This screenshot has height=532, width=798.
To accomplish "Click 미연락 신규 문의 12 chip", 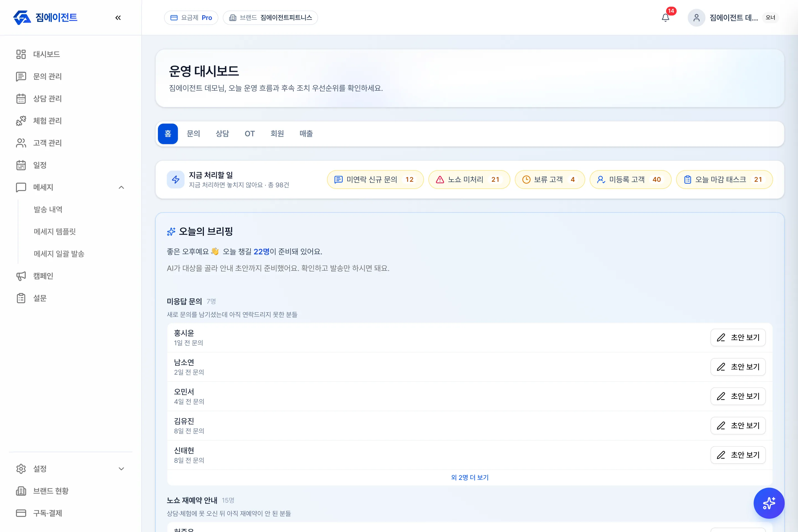I will point(375,180).
